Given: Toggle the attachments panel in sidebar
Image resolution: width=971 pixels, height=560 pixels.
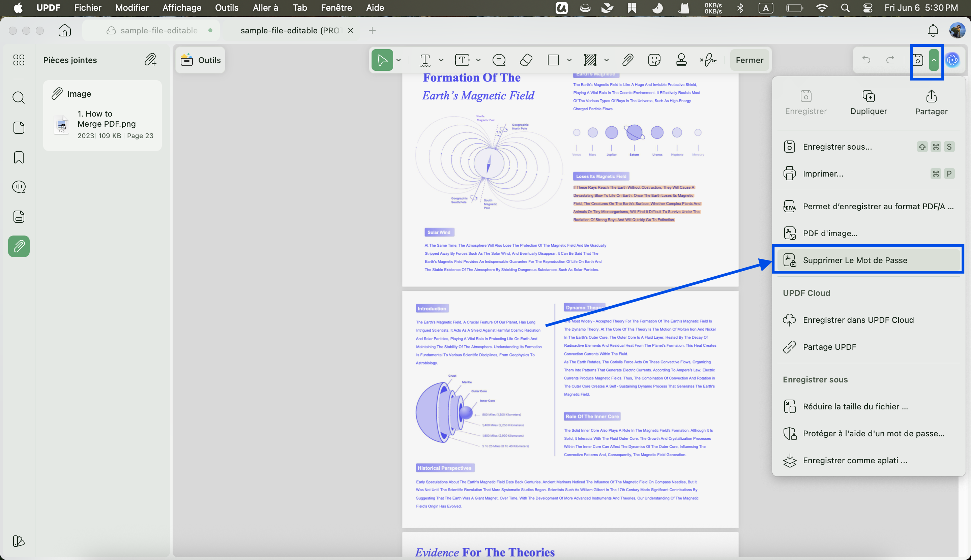Looking at the screenshot, I should (x=19, y=246).
